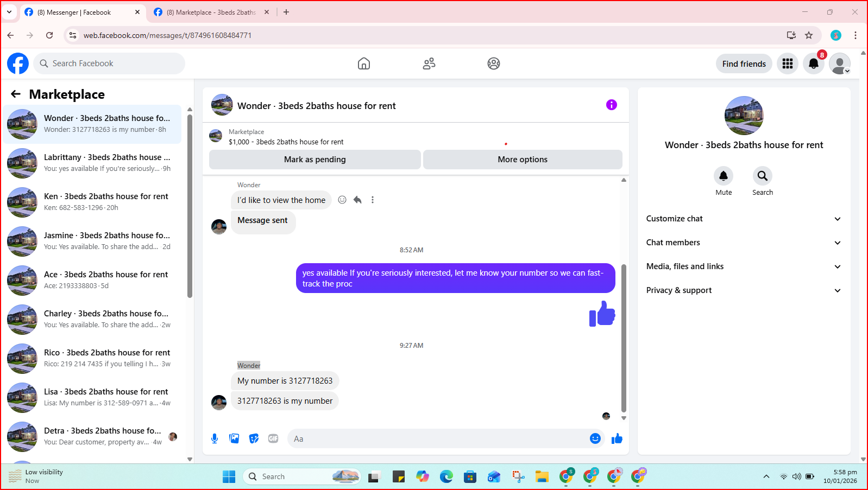The image size is (868, 490).
Task: Expand Chat members section
Action: pos(744,243)
